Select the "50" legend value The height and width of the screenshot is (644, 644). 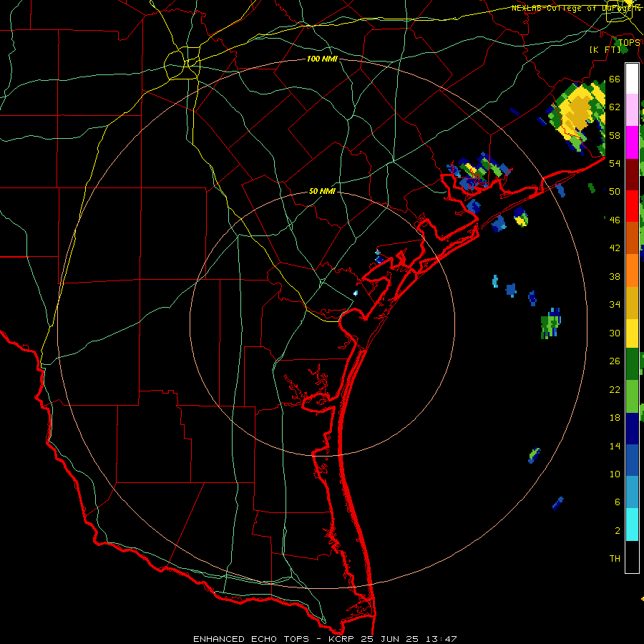click(615, 192)
